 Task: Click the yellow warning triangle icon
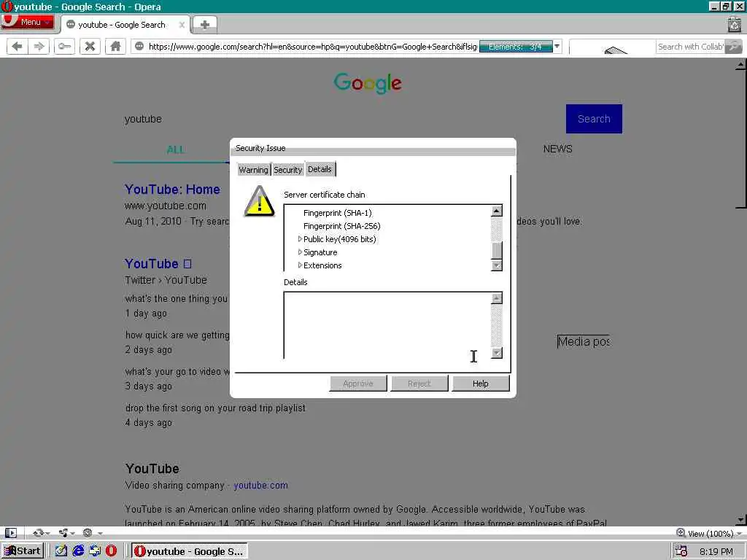(x=259, y=201)
